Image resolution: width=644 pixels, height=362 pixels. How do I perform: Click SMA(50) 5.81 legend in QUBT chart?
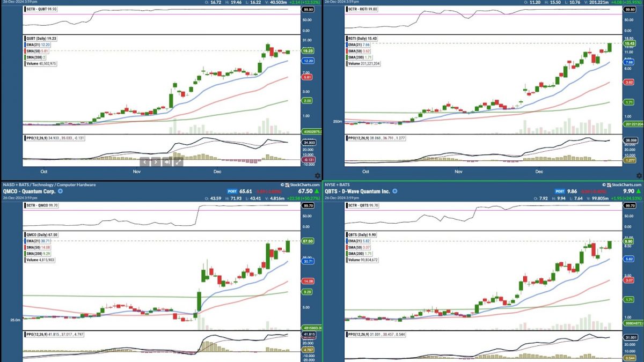38,51
